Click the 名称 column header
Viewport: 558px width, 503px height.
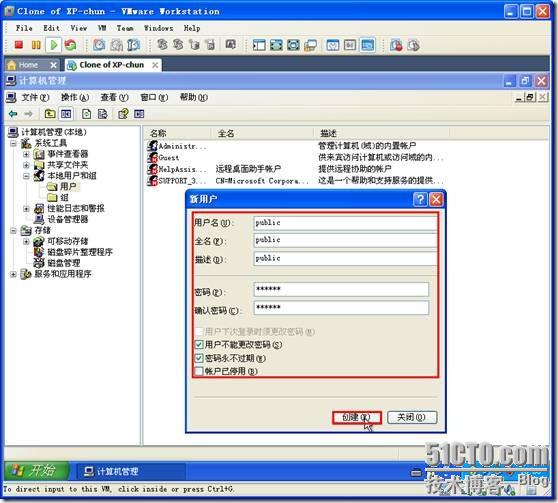(177, 133)
